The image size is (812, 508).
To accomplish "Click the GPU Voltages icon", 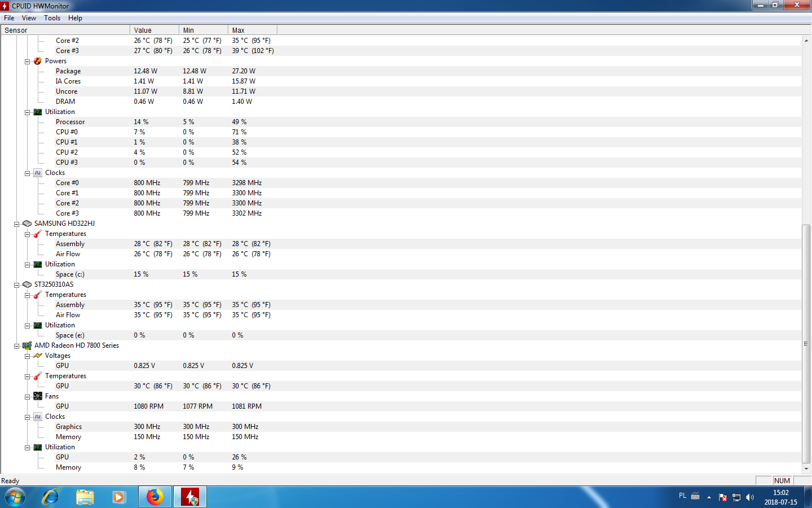I will 38,356.
